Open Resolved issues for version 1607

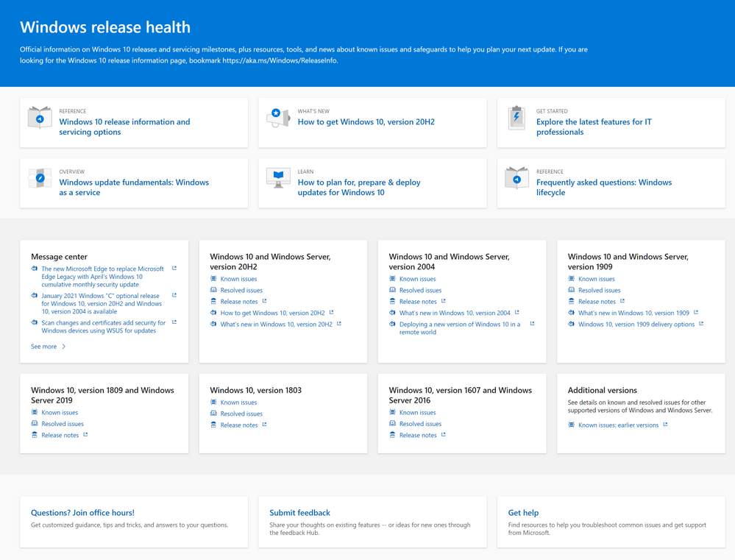(420, 424)
